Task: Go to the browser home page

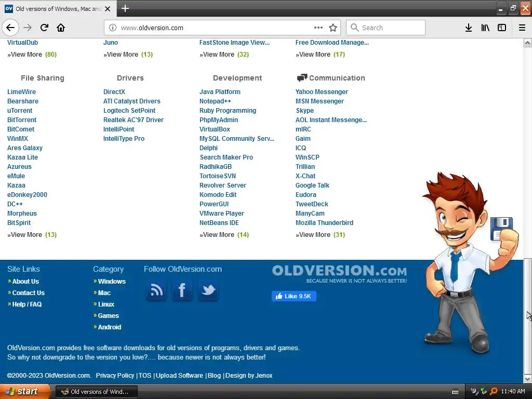Action: coord(61,28)
